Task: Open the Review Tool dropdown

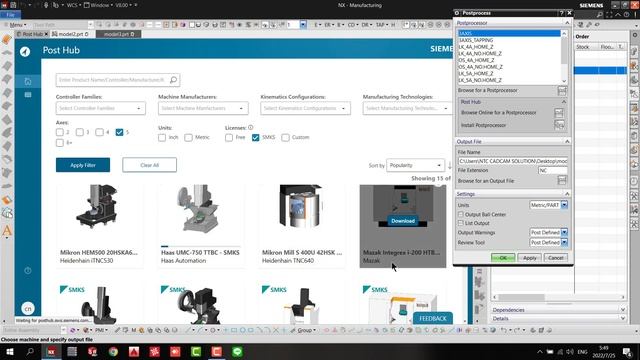Action: (548, 242)
